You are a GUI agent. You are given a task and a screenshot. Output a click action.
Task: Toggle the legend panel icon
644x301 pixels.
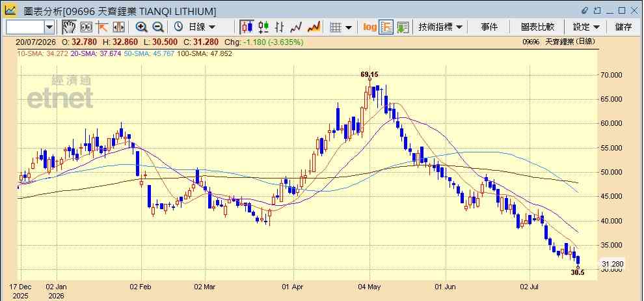tap(386, 27)
